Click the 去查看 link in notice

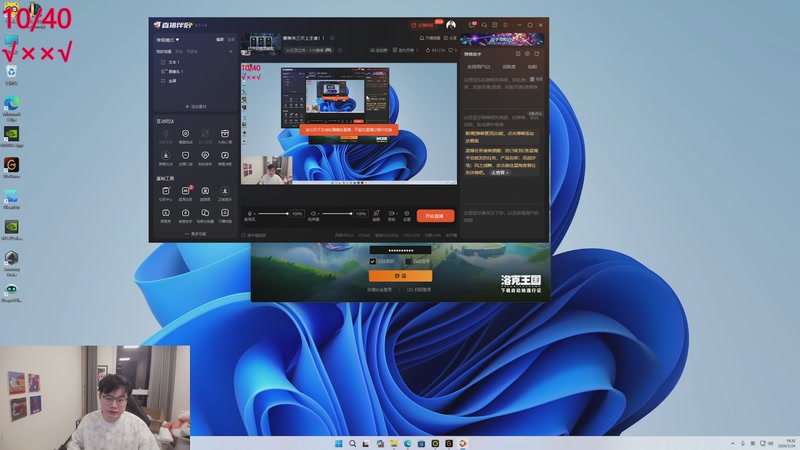[499, 172]
